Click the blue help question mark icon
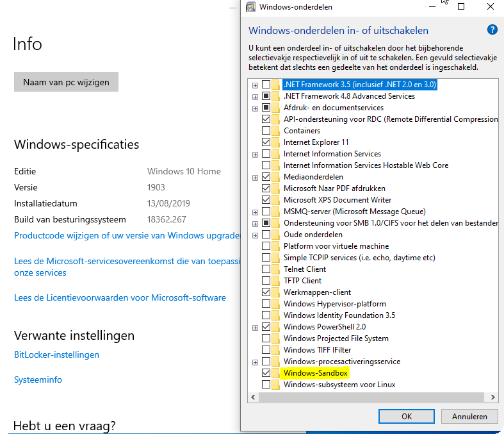 pos(492,29)
